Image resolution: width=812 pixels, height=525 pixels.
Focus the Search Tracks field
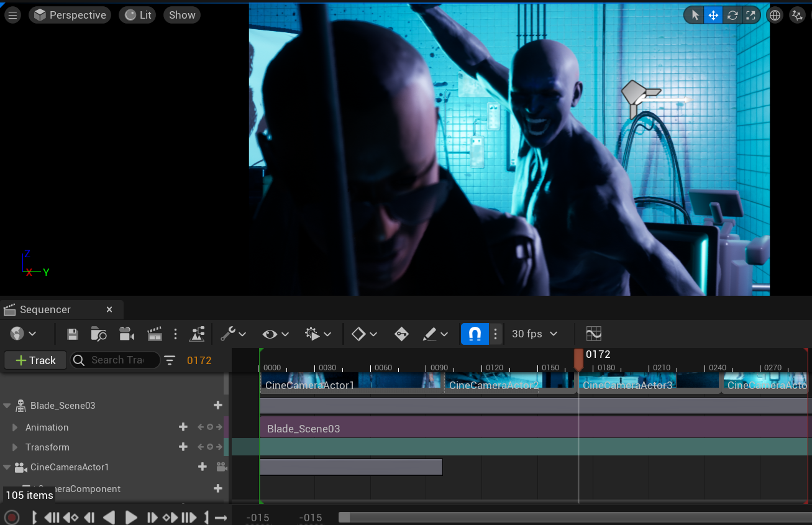click(115, 360)
